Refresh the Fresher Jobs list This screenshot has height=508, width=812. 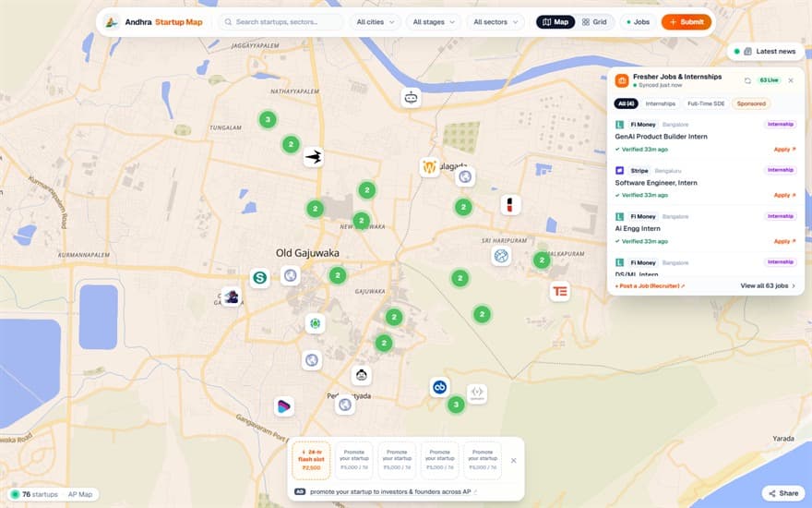click(747, 80)
